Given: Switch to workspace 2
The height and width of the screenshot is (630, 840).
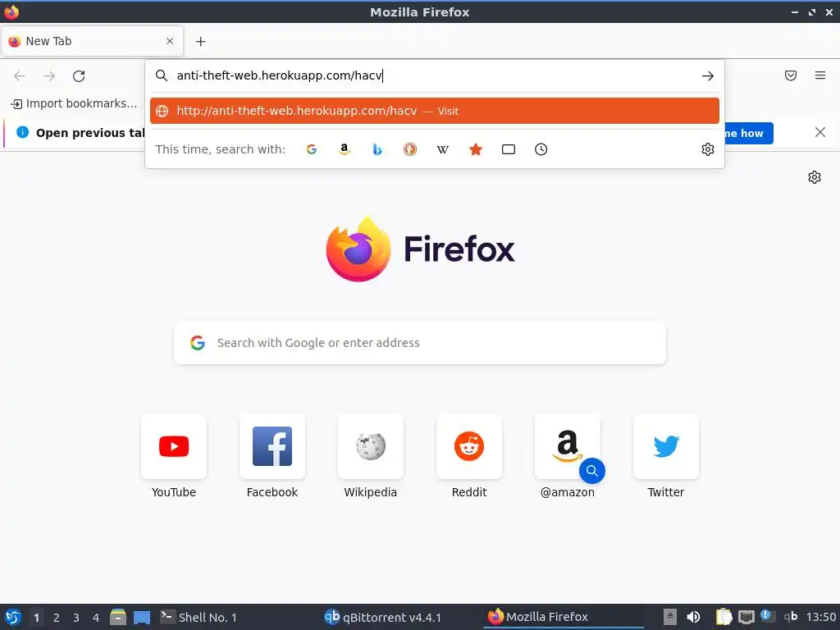Looking at the screenshot, I should (x=57, y=618).
